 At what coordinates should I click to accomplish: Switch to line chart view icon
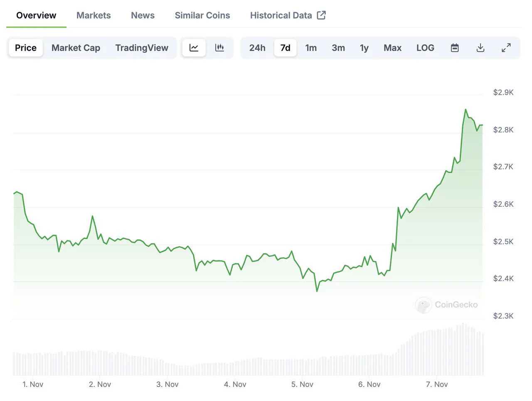194,48
